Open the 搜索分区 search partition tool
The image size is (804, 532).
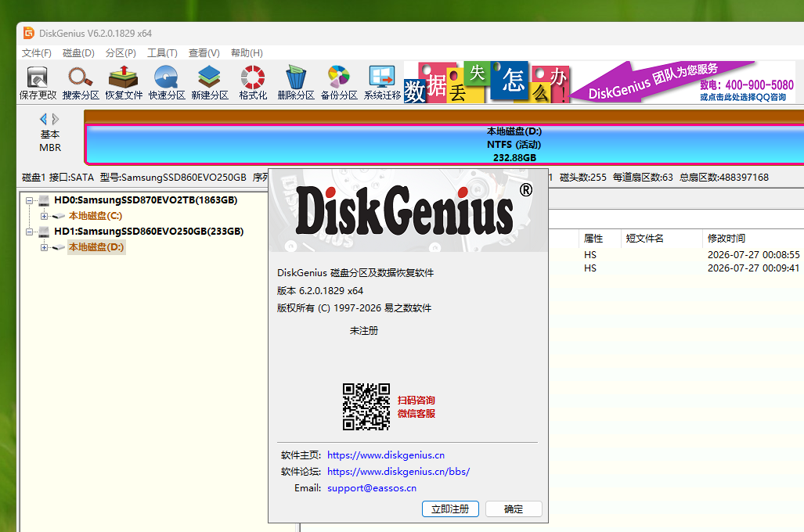click(81, 83)
